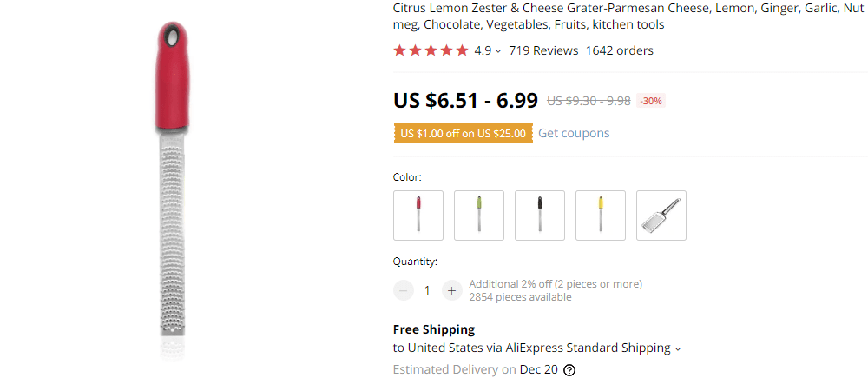Image resolution: width=868 pixels, height=385 pixels.
Task: Click the US $1.00 off coupon tag
Action: pos(463,133)
